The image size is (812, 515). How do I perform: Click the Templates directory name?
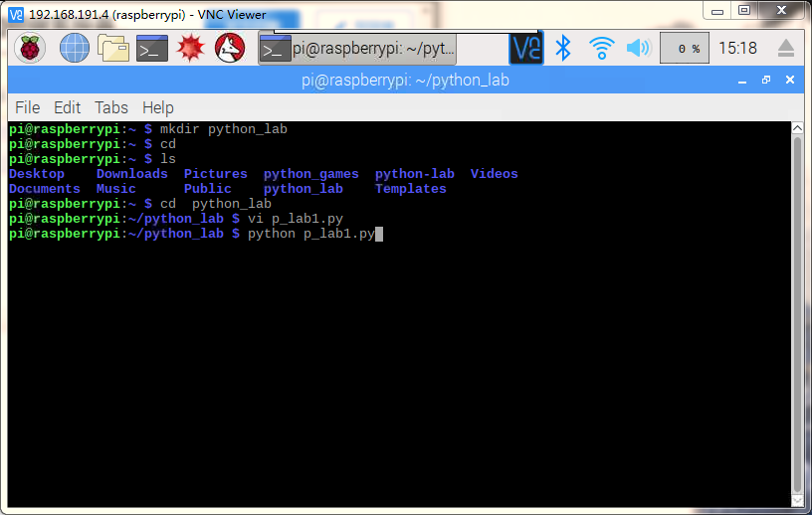(411, 189)
